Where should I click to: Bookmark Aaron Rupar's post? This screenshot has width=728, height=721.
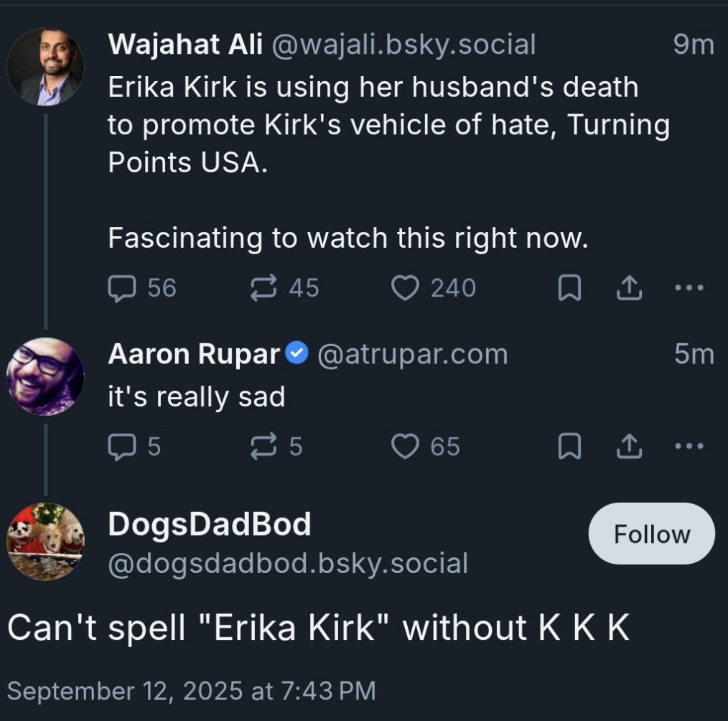coord(569,447)
